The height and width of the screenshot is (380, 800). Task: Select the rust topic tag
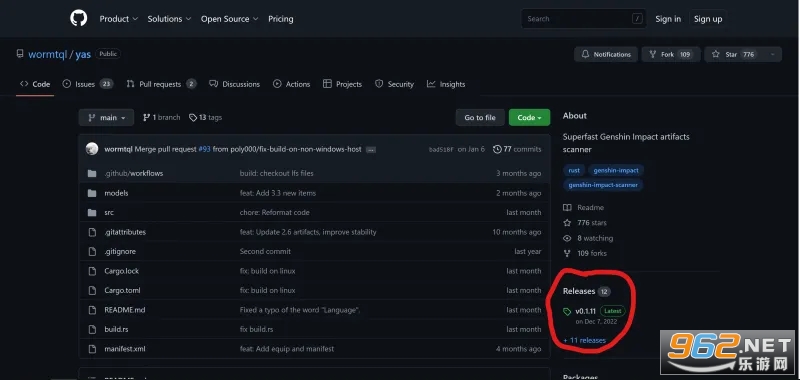click(574, 170)
